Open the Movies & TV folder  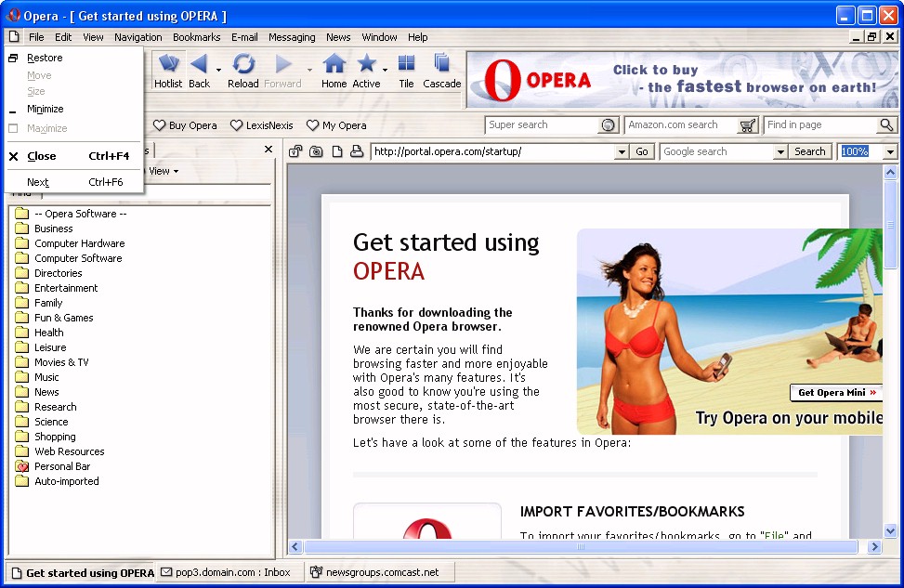click(52, 362)
